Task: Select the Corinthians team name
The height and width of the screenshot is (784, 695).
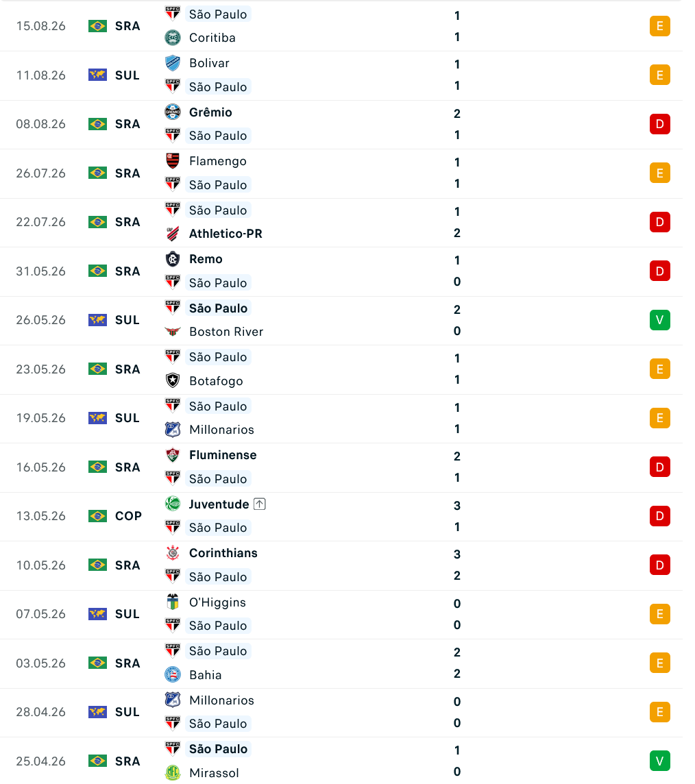Action: tap(223, 553)
